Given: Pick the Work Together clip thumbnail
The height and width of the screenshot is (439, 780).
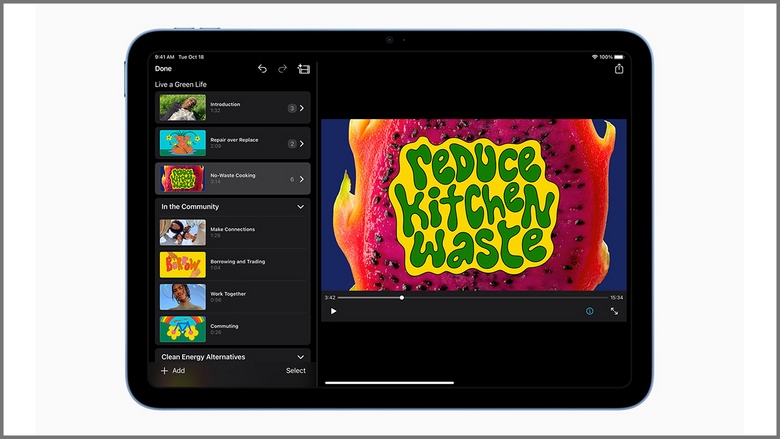Looking at the screenshot, I should 182,297.
